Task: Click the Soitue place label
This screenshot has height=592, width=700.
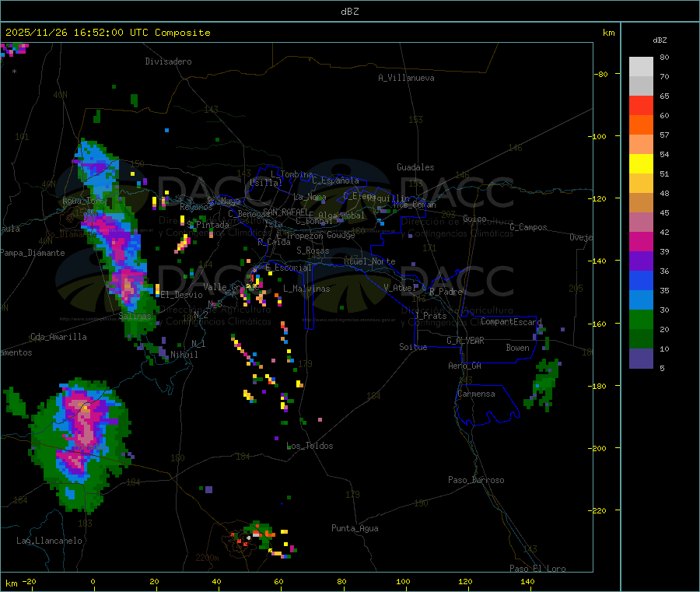Action: (414, 347)
